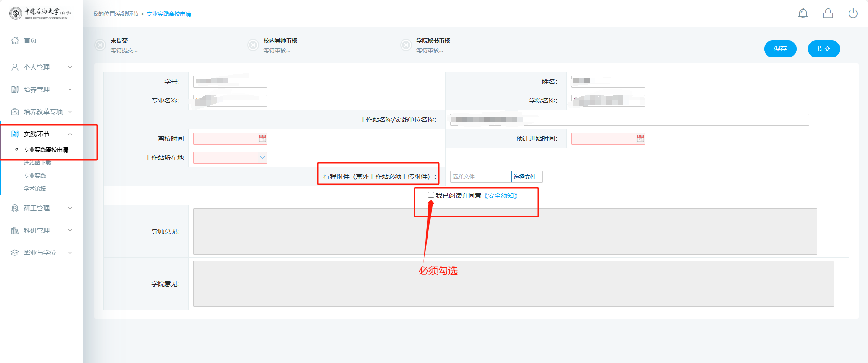The image size is (868, 363).
Task: Click the notification bell icon
Action: pos(803,13)
